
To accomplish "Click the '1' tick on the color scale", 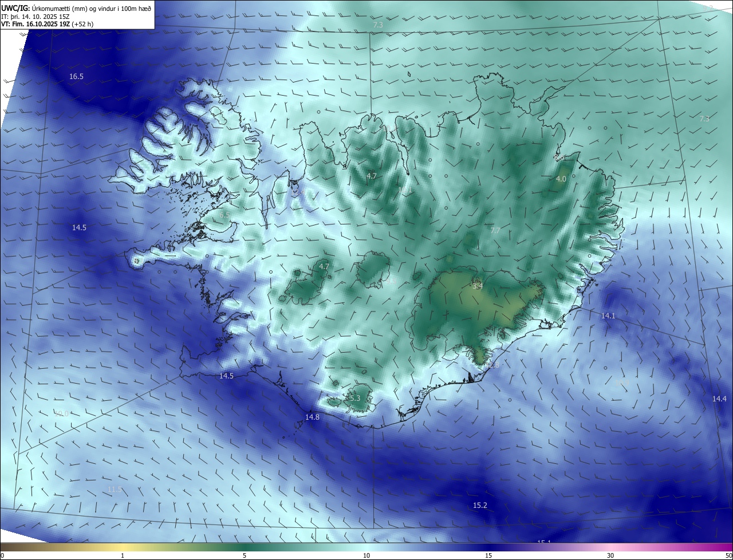I will tap(123, 556).
